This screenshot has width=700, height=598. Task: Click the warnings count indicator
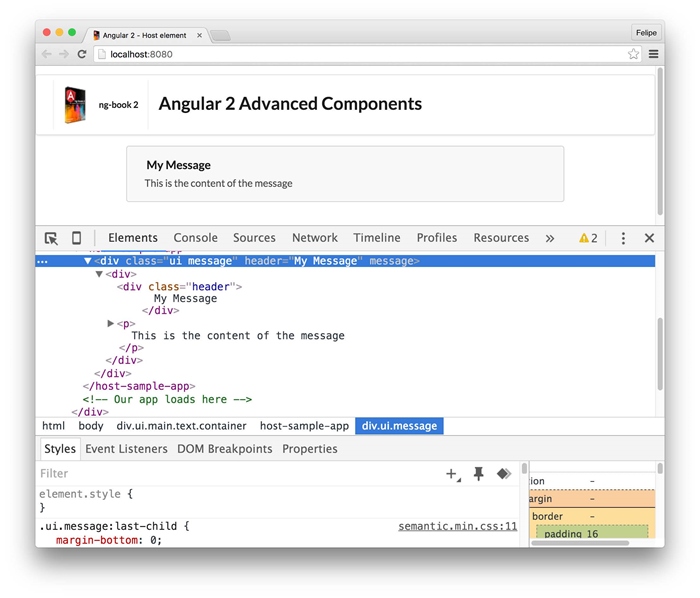click(x=588, y=238)
